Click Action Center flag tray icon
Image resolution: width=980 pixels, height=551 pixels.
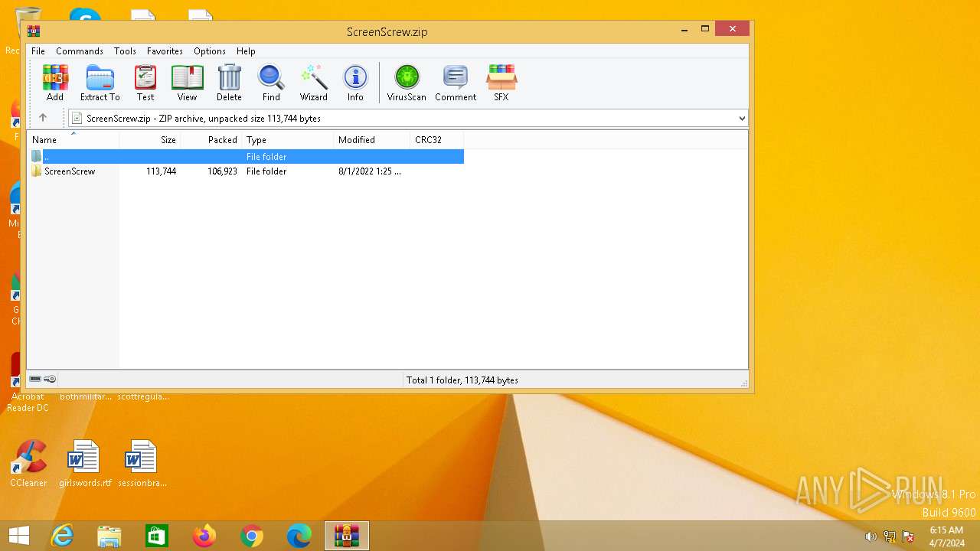908,536
